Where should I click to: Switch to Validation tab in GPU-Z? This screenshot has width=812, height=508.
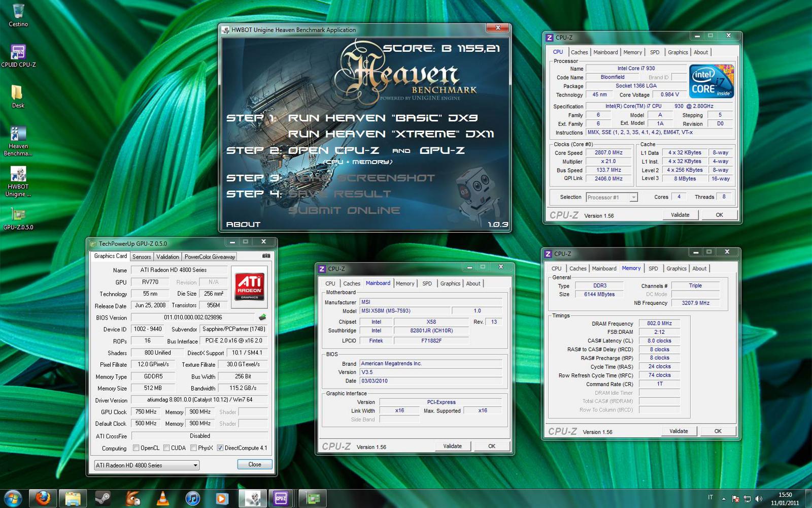coord(167,257)
